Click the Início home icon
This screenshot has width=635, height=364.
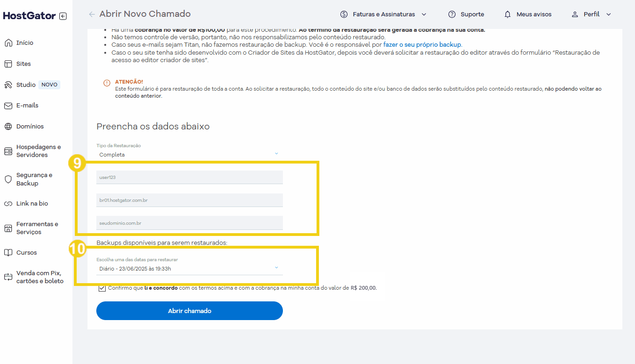tap(8, 43)
